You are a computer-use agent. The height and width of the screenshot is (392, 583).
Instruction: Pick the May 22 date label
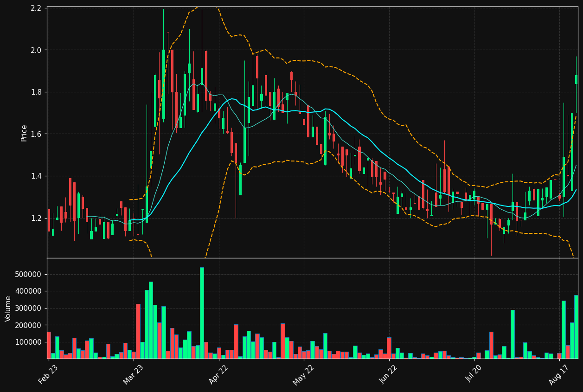click(x=303, y=374)
